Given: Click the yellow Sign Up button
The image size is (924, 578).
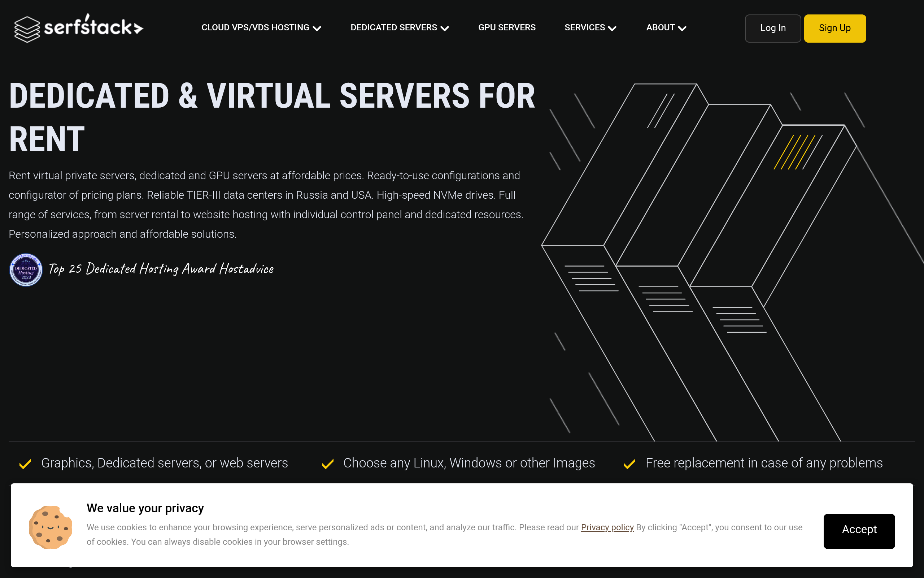Looking at the screenshot, I should [834, 28].
